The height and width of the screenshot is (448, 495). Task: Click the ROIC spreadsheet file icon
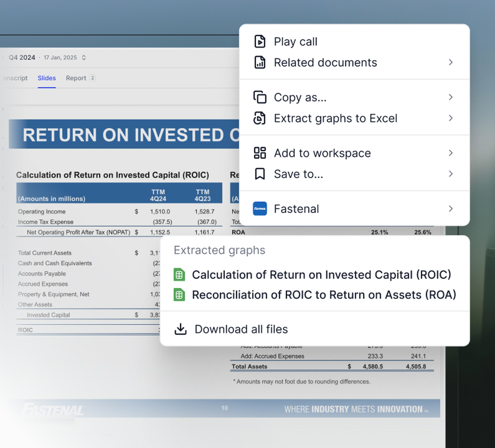click(x=179, y=274)
